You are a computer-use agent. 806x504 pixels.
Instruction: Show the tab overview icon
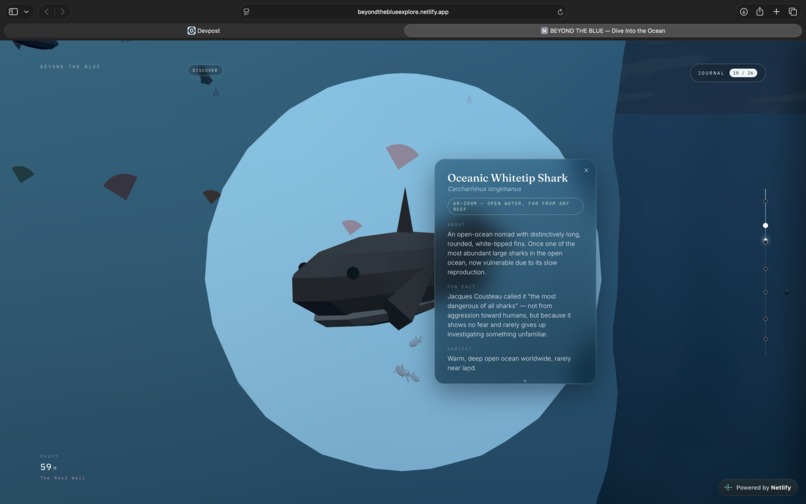coord(793,11)
